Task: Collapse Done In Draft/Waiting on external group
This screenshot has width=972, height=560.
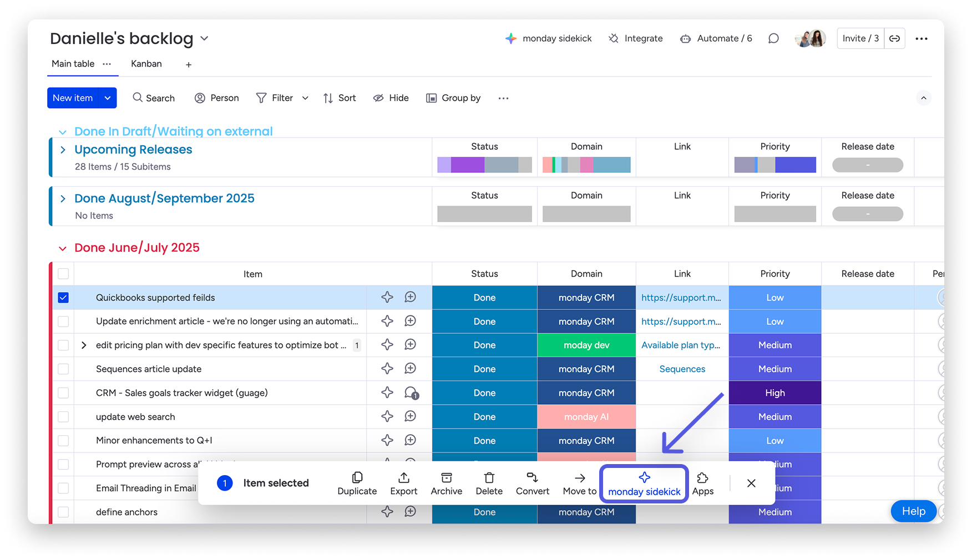Action: (x=63, y=132)
